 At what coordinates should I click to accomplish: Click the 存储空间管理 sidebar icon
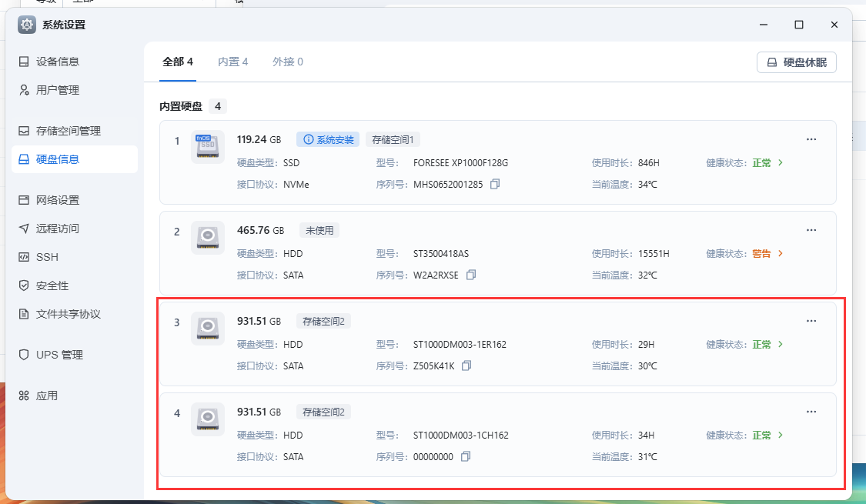pyautogui.click(x=24, y=131)
